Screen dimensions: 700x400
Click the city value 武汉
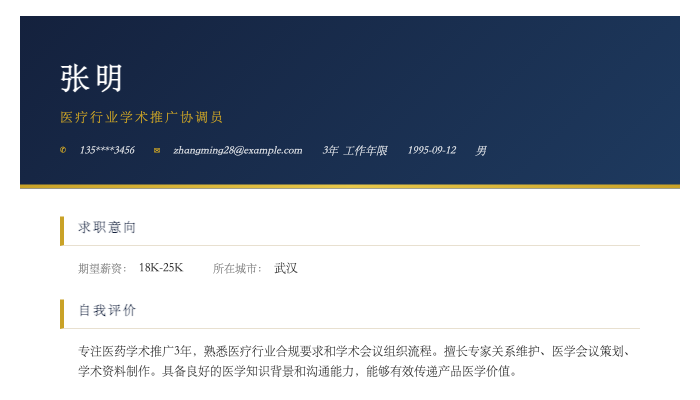pos(286,268)
